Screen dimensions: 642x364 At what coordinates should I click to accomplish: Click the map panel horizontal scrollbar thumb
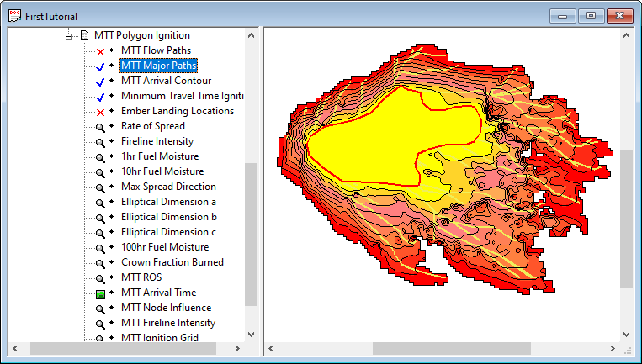pos(452,349)
